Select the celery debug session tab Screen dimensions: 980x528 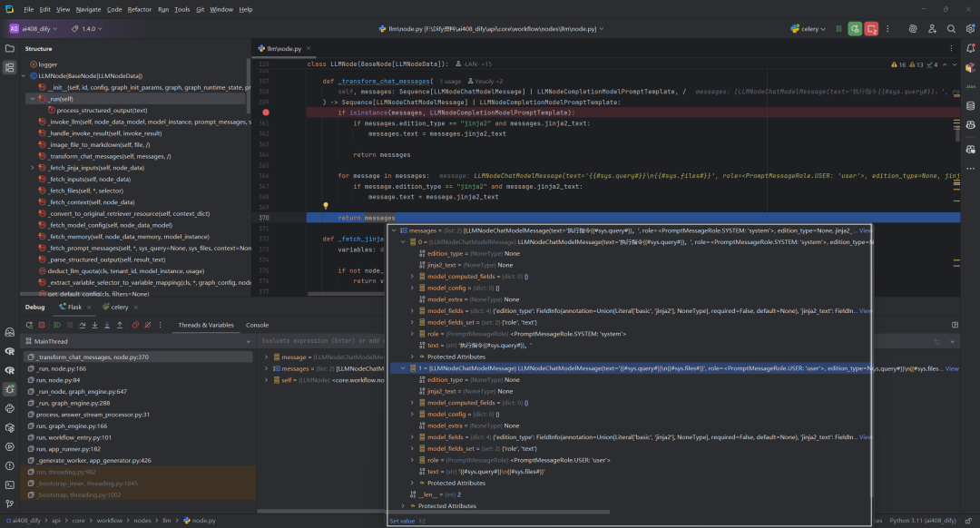click(x=115, y=307)
